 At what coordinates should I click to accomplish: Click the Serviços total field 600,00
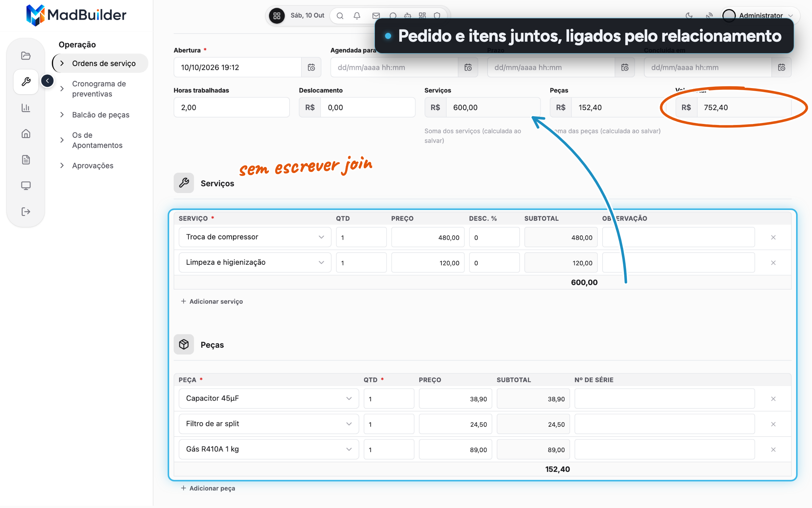tap(493, 107)
